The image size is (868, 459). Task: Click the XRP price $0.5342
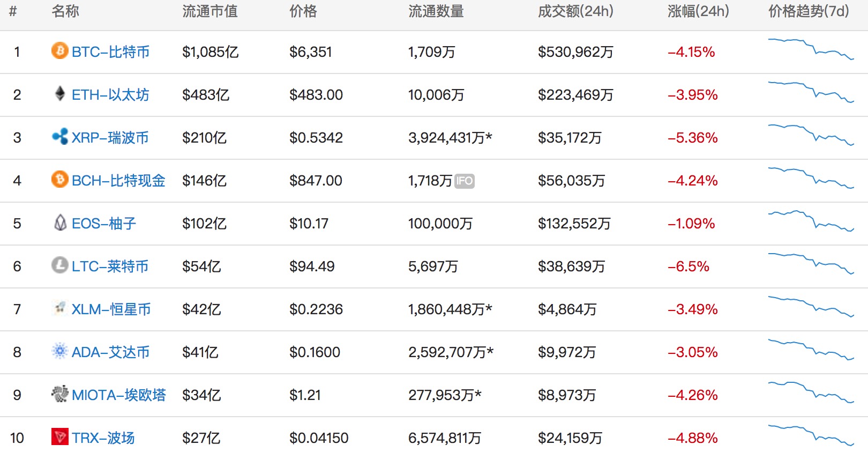click(316, 138)
